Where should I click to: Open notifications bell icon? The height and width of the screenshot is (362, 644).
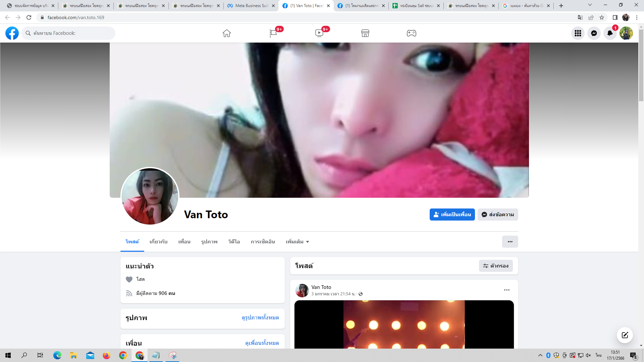(610, 33)
